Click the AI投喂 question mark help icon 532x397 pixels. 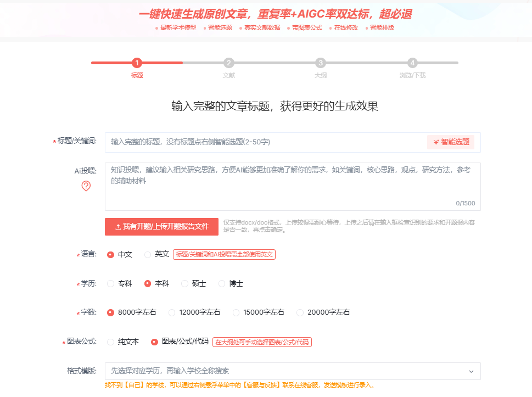86,186
